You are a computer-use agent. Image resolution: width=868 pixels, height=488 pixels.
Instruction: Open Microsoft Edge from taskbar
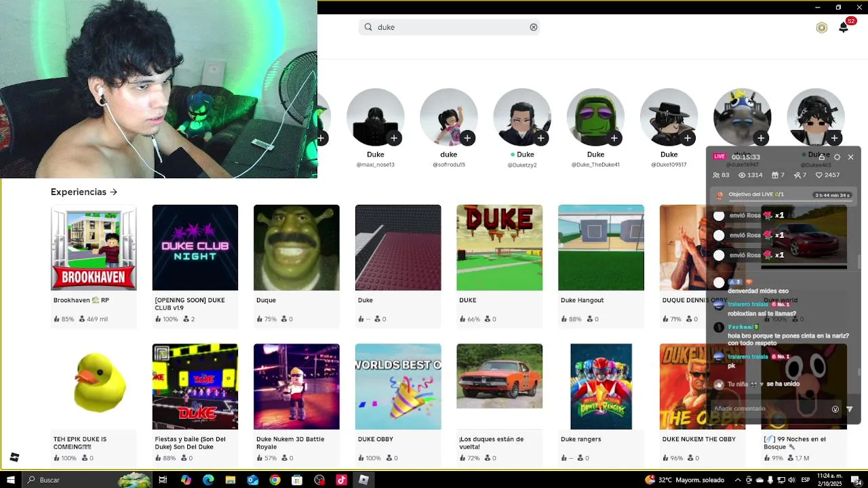(x=208, y=480)
